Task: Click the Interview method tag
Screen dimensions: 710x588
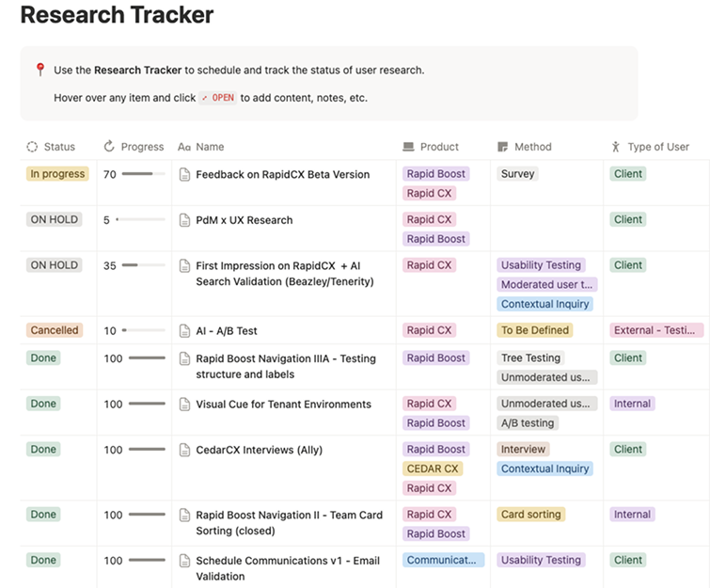Action: click(x=523, y=450)
